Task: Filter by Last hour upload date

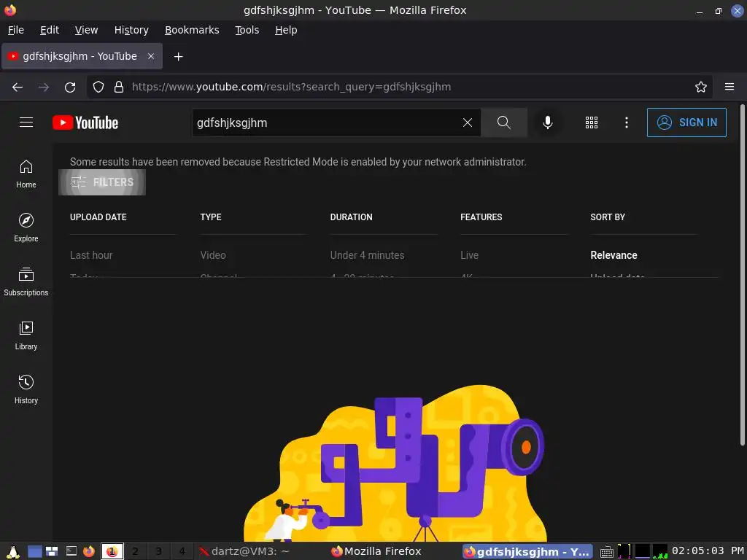Action: (x=91, y=255)
